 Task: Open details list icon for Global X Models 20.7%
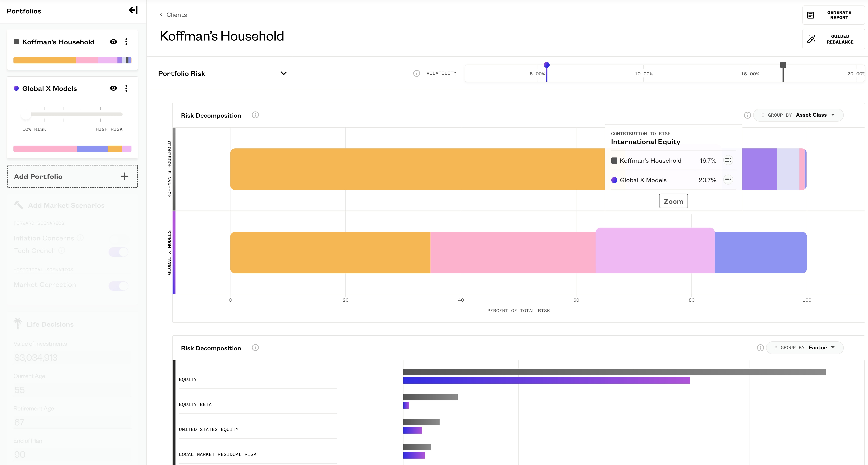coord(728,180)
